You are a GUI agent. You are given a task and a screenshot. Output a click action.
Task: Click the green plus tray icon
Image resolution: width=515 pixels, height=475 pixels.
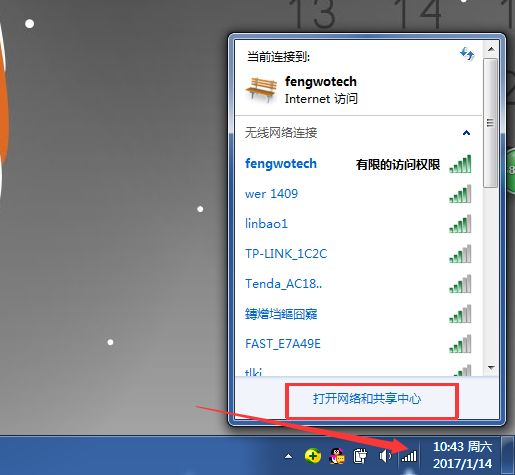pyautogui.click(x=313, y=456)
